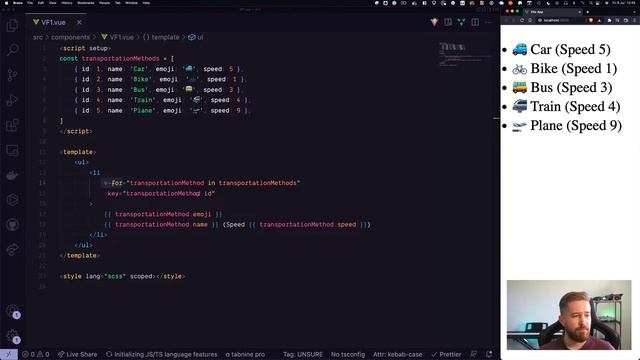Open the Docker whale panel
Viewport: 640px width, 360px height.
click(x=12, y=175)
